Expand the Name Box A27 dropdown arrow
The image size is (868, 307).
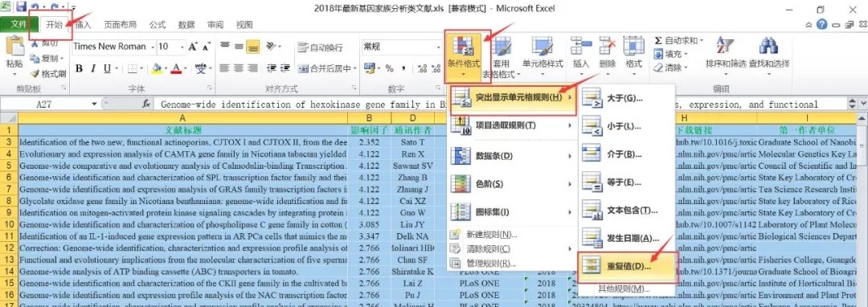coord(95,104)
